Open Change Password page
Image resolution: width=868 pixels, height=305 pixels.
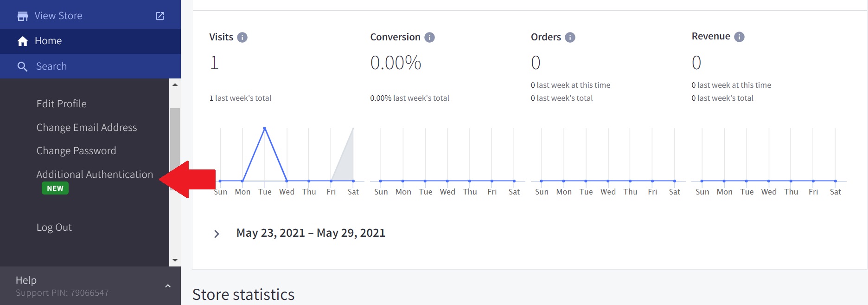click(x=77, y=151)
